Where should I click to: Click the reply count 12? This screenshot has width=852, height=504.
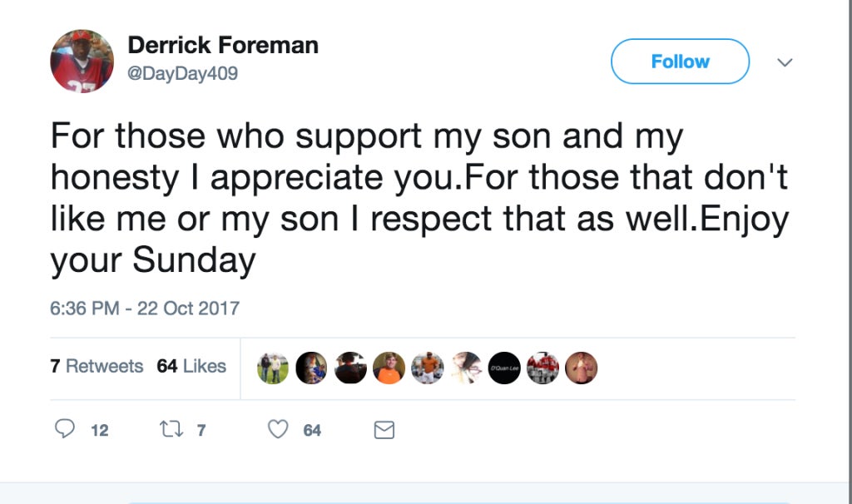tap(100, 430)
